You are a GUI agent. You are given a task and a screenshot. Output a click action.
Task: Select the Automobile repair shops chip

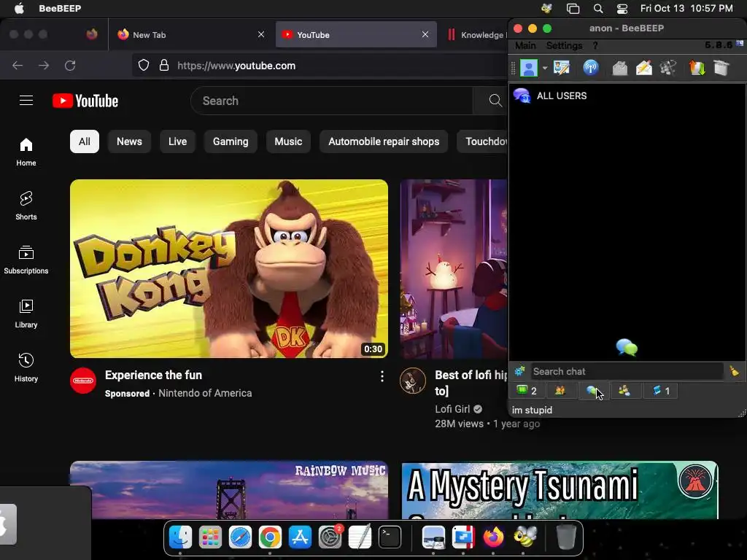(x=384, y=141)
